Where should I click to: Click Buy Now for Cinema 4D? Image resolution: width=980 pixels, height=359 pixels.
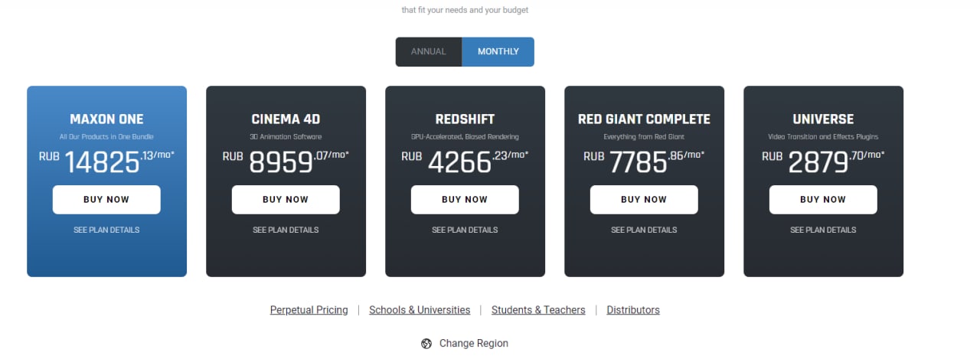tap(286, 200)
